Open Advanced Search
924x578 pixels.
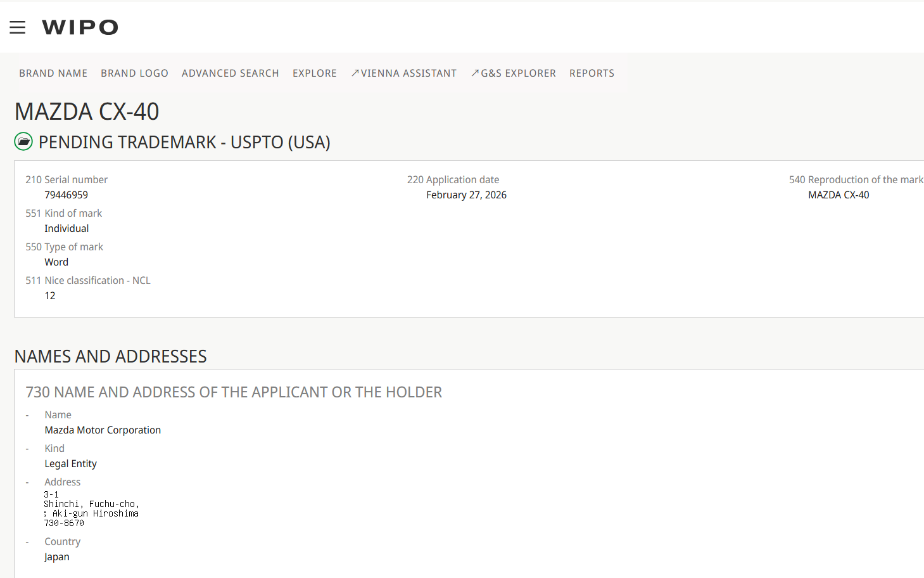pyautogui.click(x=230, y=74)
